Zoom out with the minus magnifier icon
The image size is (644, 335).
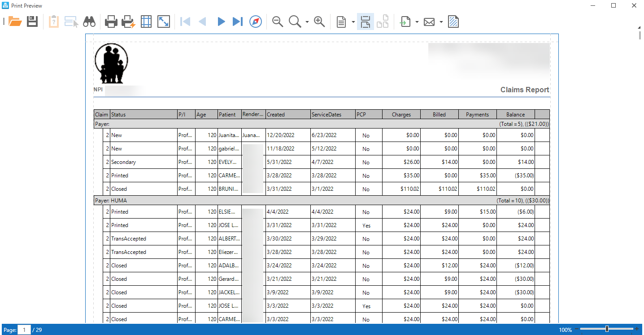[278, 21]
